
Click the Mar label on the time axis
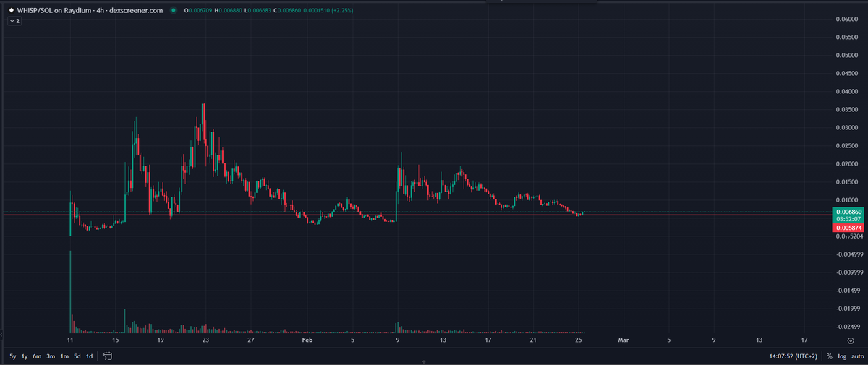point(624,339)
